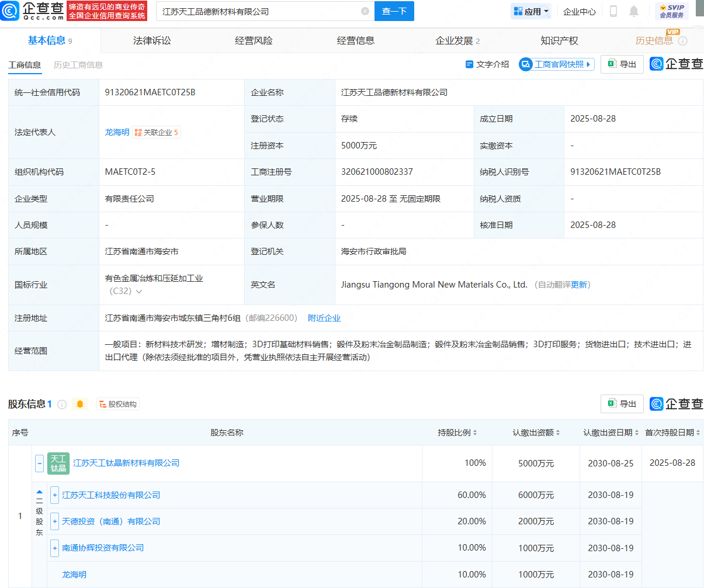704x588 pixels.
Task: Switch to 经营风险 tab
Action: pyautogui.click(x=254, y=40)
